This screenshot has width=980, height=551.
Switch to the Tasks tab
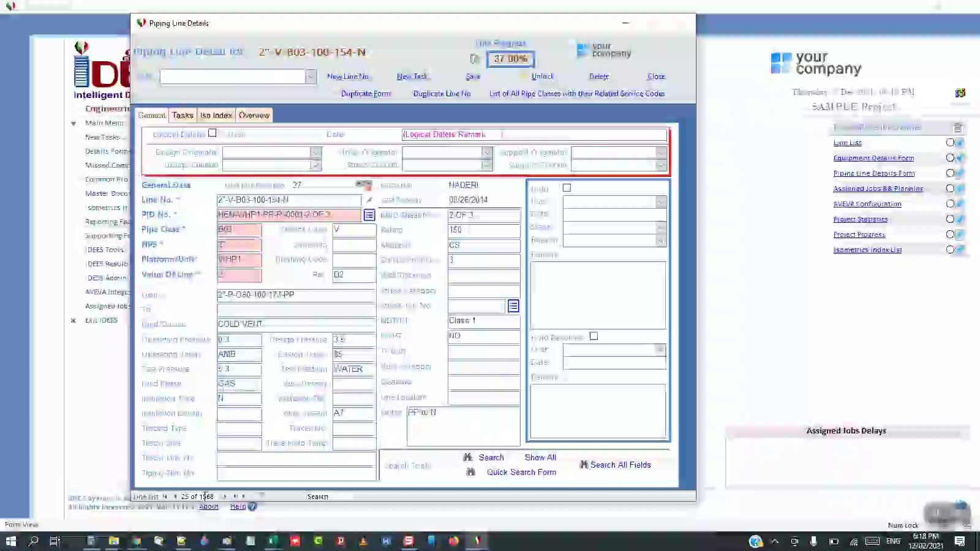(183, 115)
